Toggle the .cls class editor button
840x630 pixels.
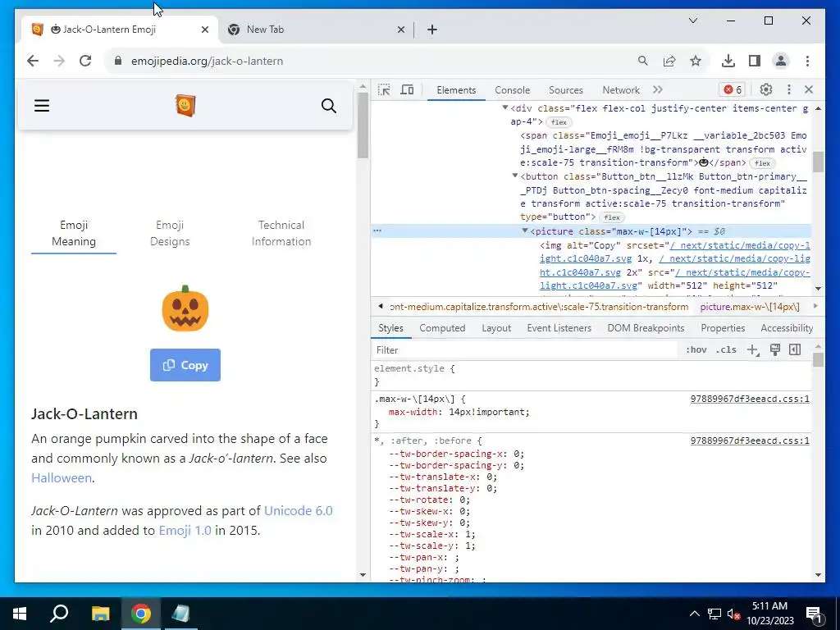click(x=726, y=349)
